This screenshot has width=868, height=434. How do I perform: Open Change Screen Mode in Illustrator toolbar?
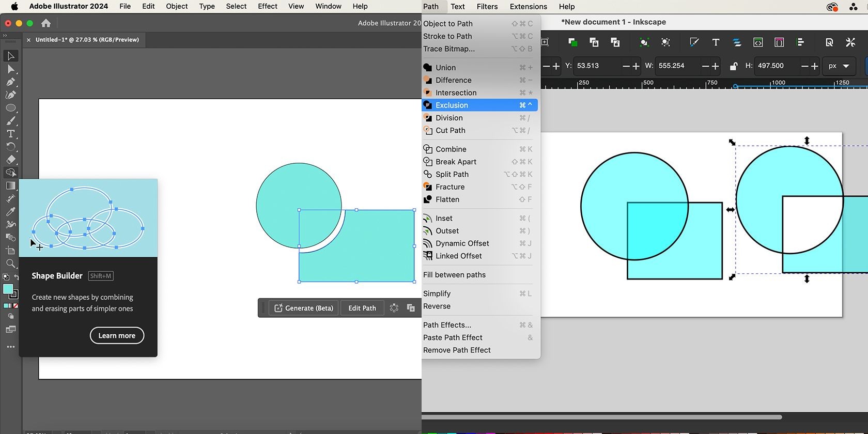(11, 330)
